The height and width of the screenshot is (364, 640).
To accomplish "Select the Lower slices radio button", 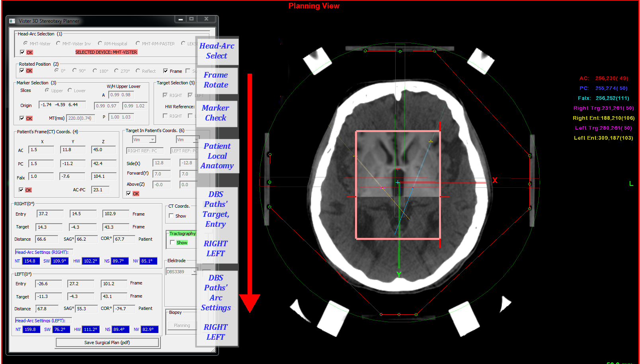I will [70, 90].
